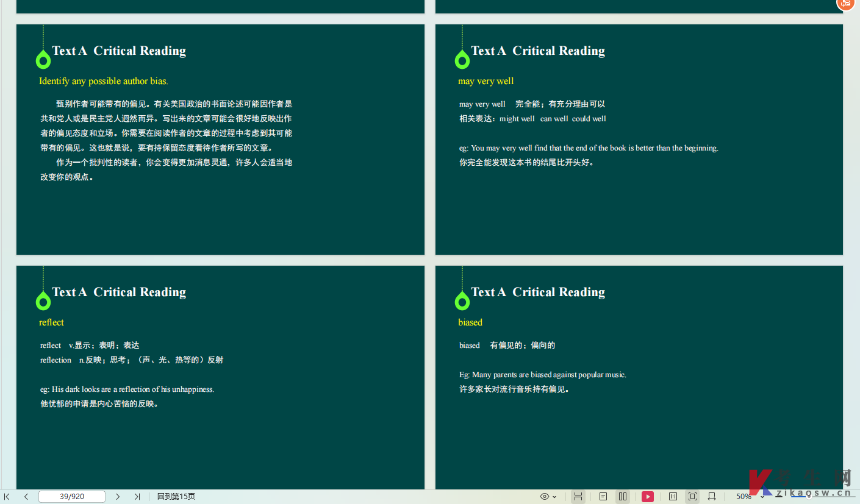Jump to the last page
Image resolution: width=860 pixels, height=504 pixels.
tap(137, 497)
